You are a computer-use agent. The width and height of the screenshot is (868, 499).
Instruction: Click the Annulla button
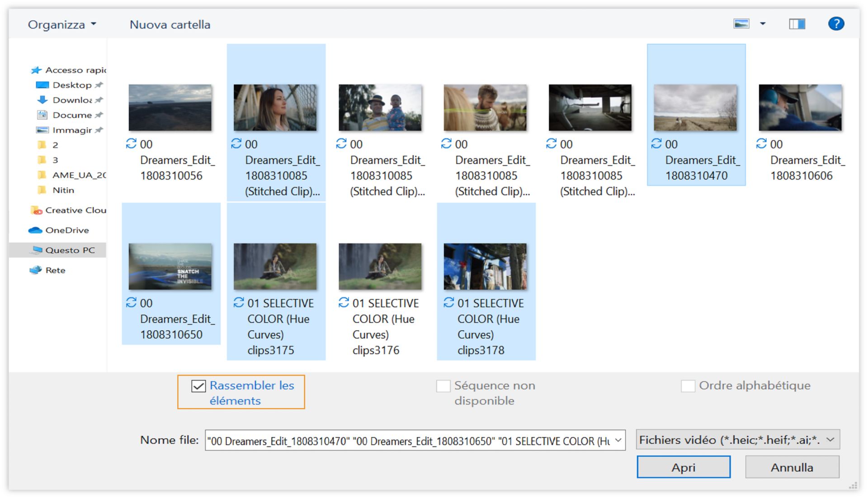(792, 467)
